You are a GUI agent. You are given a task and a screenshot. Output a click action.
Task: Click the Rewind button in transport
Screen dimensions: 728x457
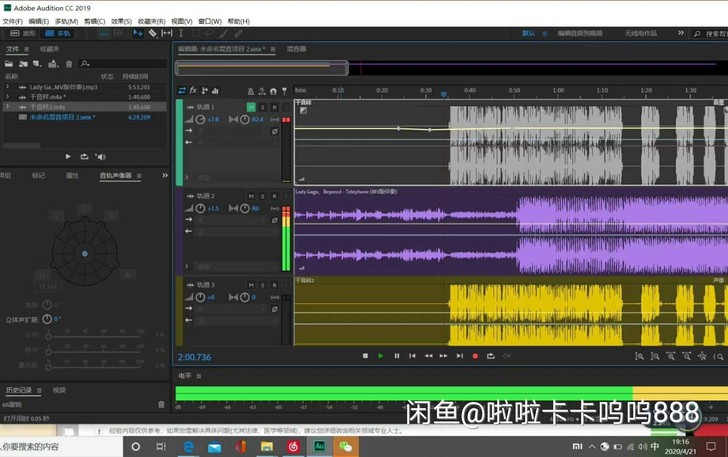coord(428,356)
